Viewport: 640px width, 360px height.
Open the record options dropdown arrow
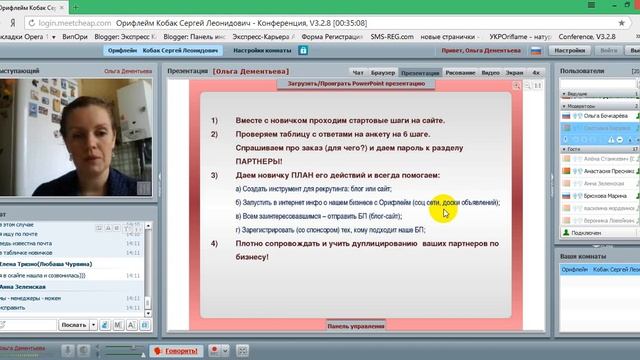225,350
